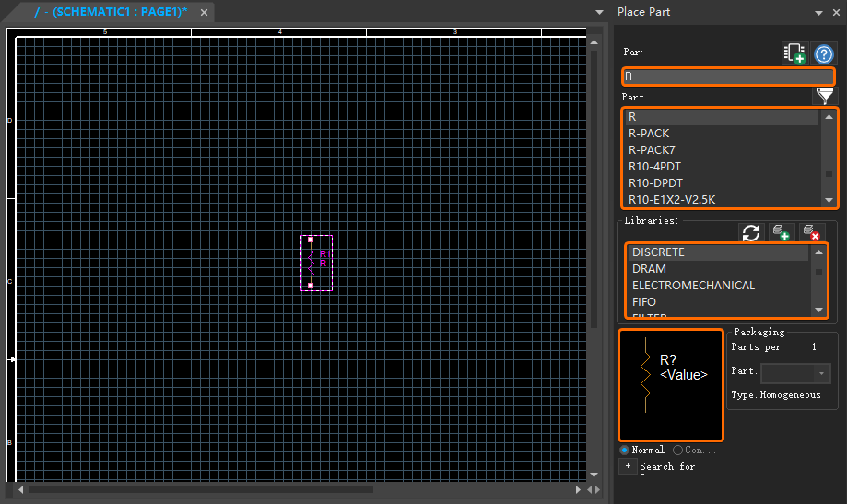847x504 pixels.
Task: Open the Place Part panel options arrow
Action: click(819, 12)
